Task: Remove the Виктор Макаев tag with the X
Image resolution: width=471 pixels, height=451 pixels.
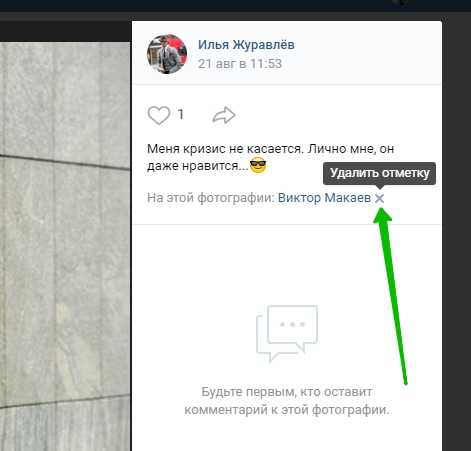Action: point(379,198)
